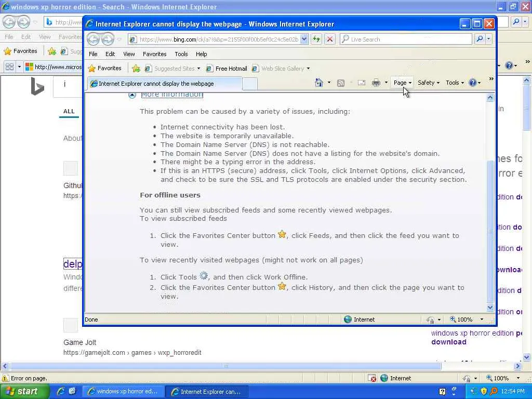Open the Edit menu in the front window
The image size is (532, 399).
pos(110,54)
